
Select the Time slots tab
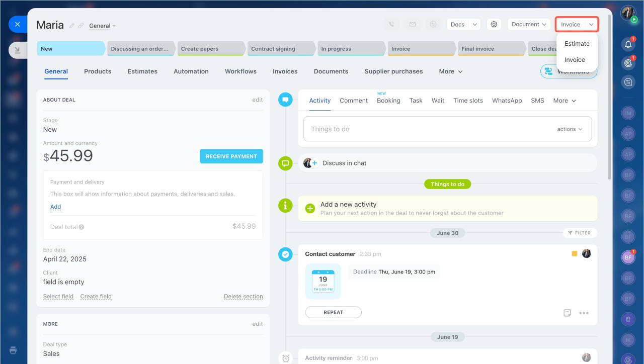point(468,101)
